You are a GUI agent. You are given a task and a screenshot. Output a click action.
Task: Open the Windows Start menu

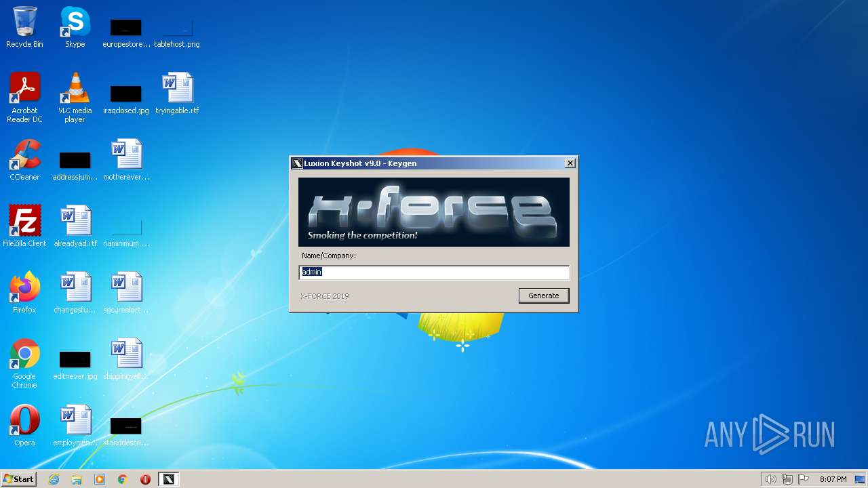point(18,479)
